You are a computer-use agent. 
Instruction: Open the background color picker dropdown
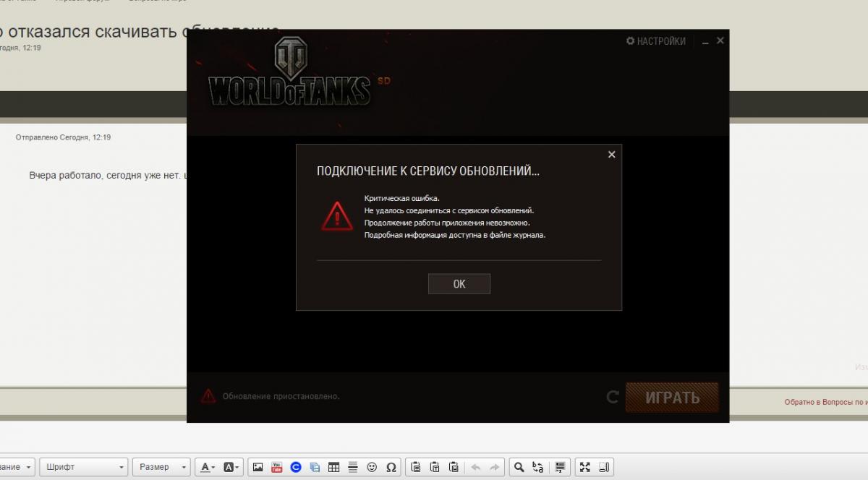[231, 467]
